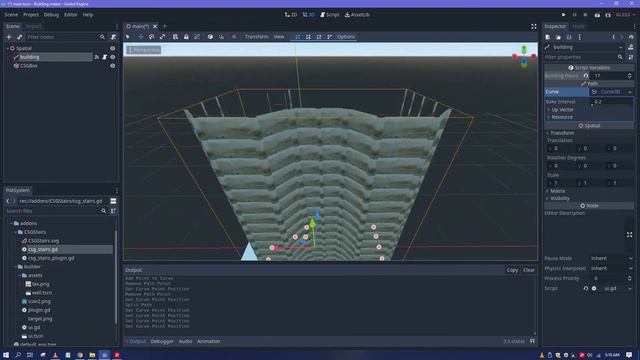Screen dimensions: 640x360
Task: Select the Select Mode arrow tool
Action: click(128, 37)
